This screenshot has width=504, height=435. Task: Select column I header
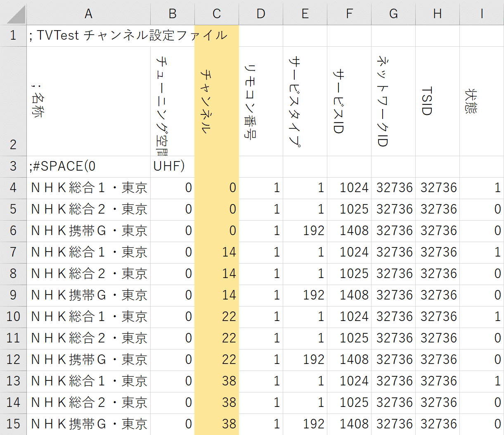481,14
